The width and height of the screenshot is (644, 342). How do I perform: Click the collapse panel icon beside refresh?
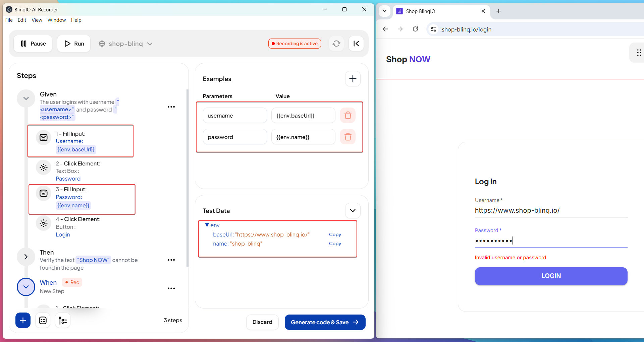click(356, 44)
